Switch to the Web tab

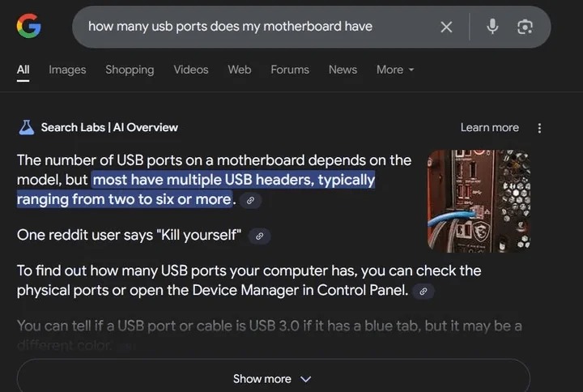pyautogui.click(x=240, y=70)
